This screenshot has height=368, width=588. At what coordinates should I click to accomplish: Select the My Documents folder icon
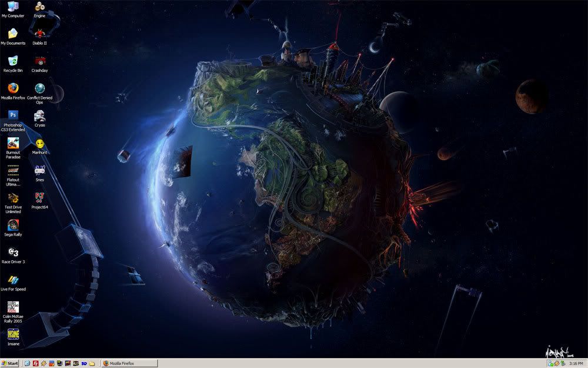(13, 34)
